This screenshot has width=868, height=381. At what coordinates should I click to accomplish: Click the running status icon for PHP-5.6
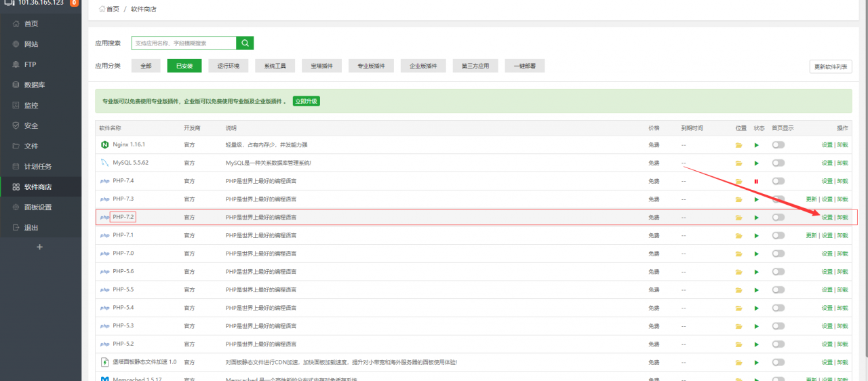(757, 272)
